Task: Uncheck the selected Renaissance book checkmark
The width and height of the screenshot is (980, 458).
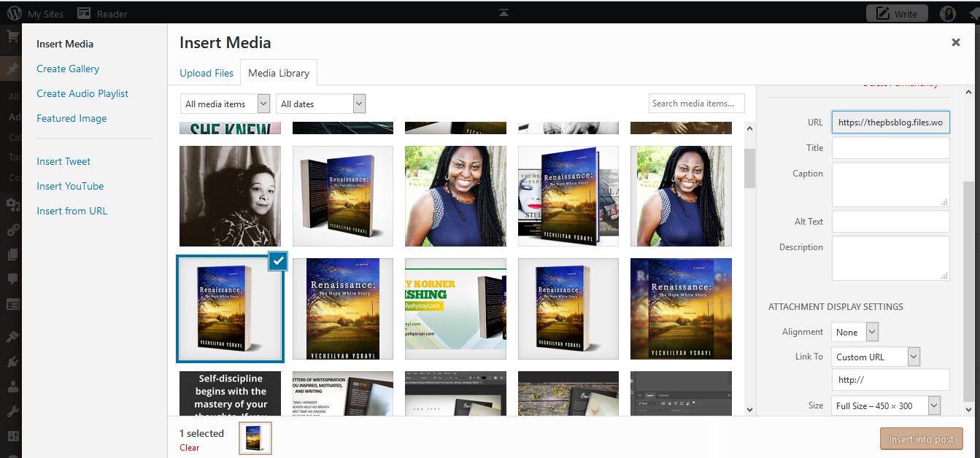Action: tap(278, 261)
